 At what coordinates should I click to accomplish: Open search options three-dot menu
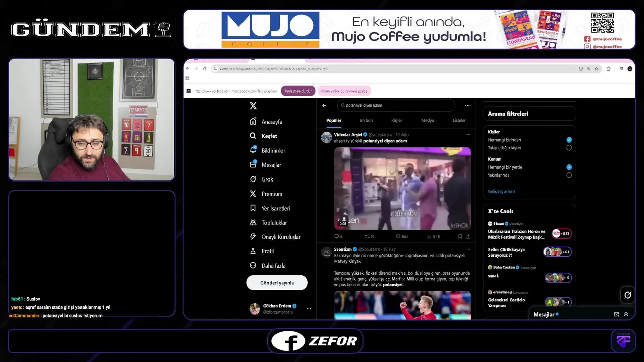coord(467,105)
